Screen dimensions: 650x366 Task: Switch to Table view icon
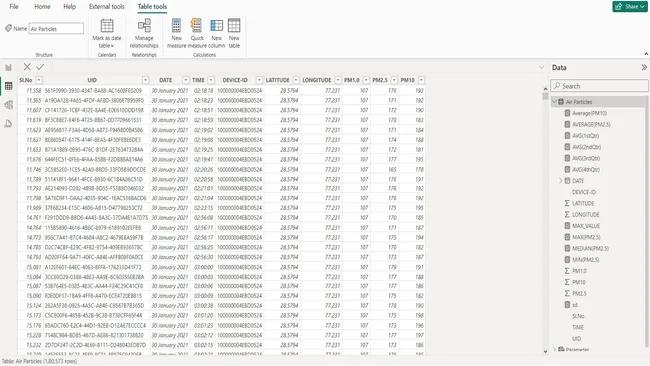tap(8, 86)
